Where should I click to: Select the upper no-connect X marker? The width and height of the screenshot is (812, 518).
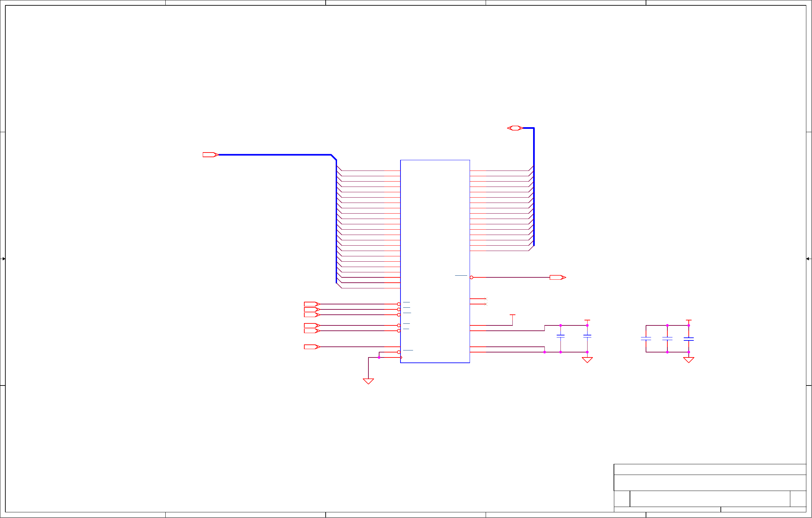click(486, 299)
